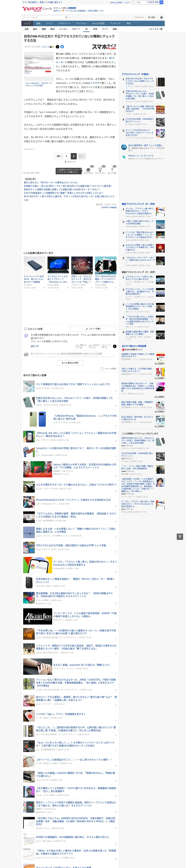Viewport: 186px width, 868px height.
Task: Click スマホライフPLUS publisher logo
Action: 104,47
